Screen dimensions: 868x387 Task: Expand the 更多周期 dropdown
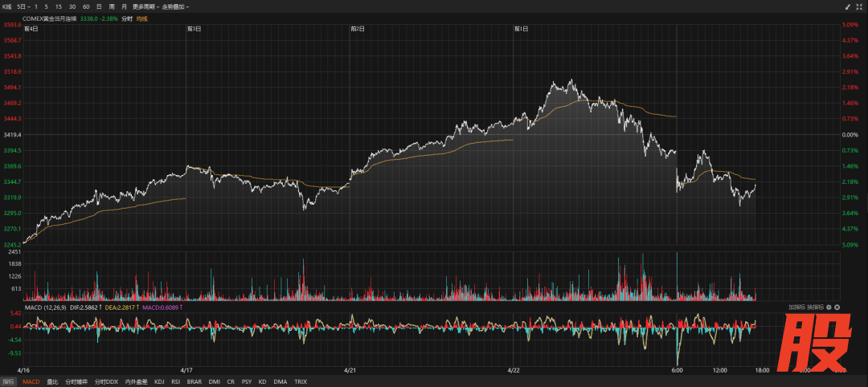146,6
